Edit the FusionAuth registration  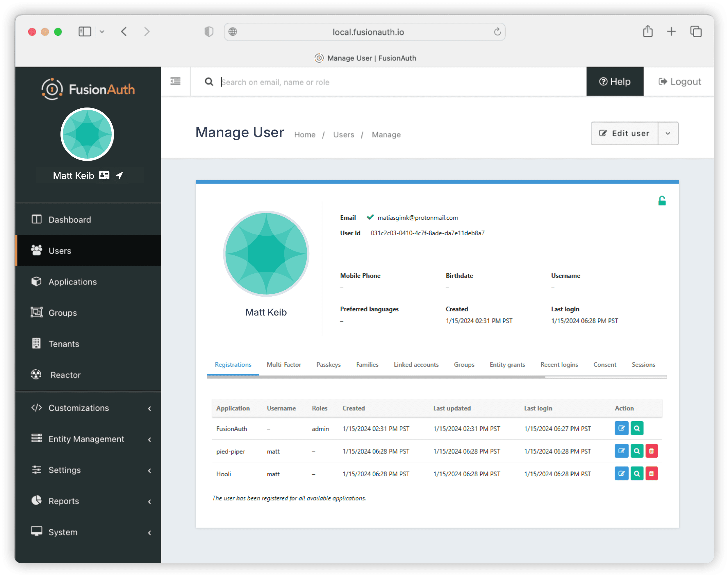point(621,428)
